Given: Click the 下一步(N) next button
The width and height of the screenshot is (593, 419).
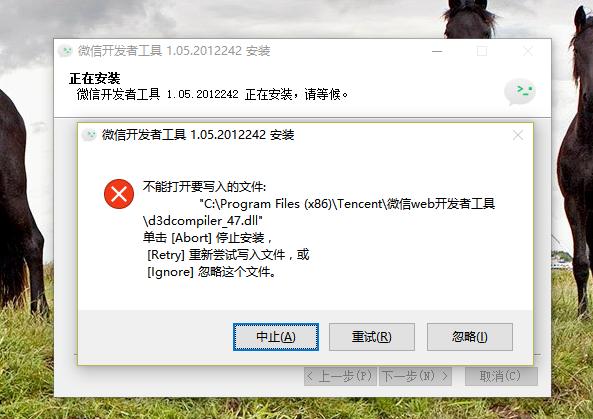Looking at the screenshot, I should 415,376.
